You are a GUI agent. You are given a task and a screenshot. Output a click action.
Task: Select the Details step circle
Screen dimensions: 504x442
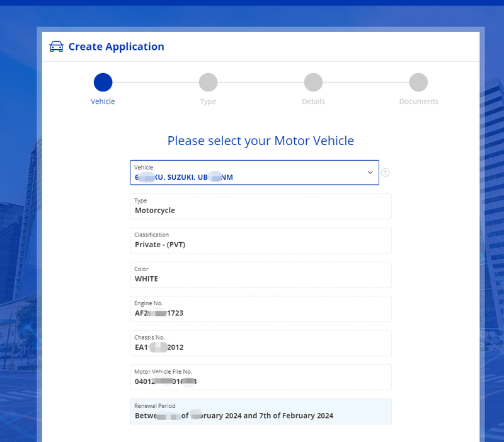point(313,83)
